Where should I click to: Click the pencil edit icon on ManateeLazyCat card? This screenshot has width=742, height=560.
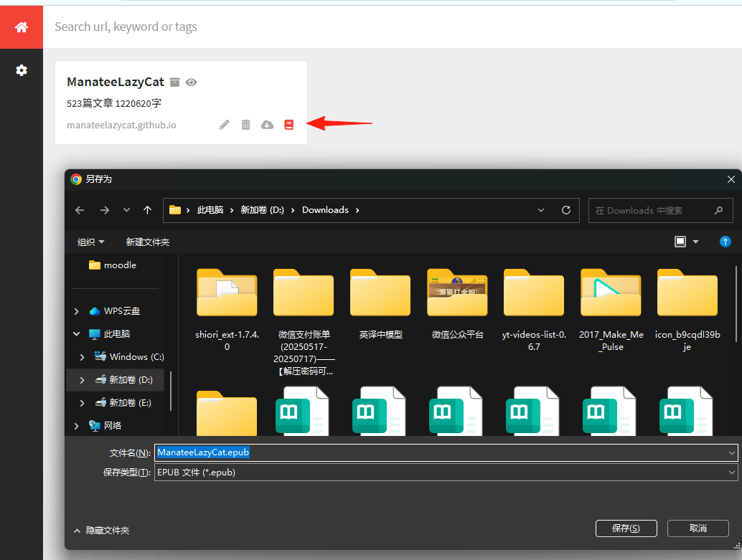coord(224,124)
